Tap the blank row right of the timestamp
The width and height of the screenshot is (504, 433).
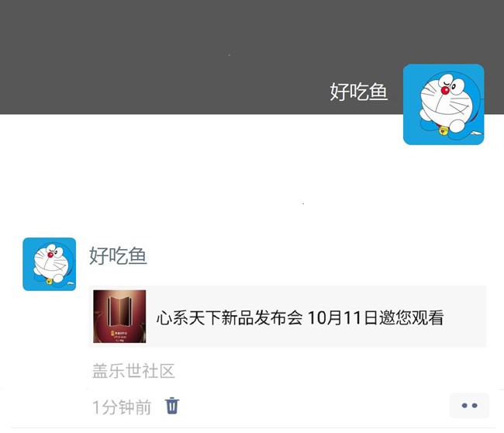[x=313, y=406]
